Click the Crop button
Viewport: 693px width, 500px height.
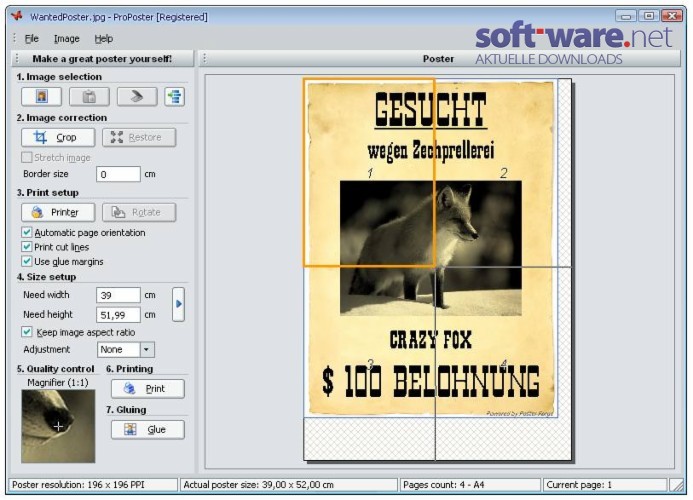point(58,137)
